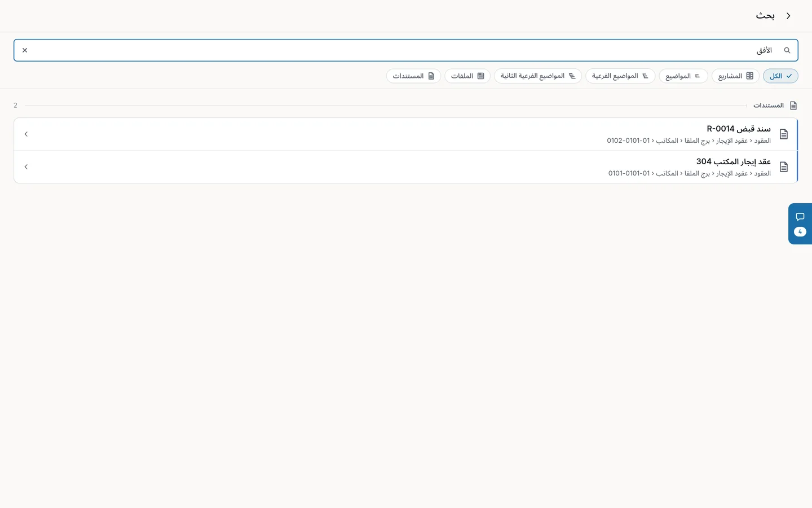812x508 pixels.
Task: Click the breadcrumb path ending 0101-0101-01
Action: click(689, 173)
